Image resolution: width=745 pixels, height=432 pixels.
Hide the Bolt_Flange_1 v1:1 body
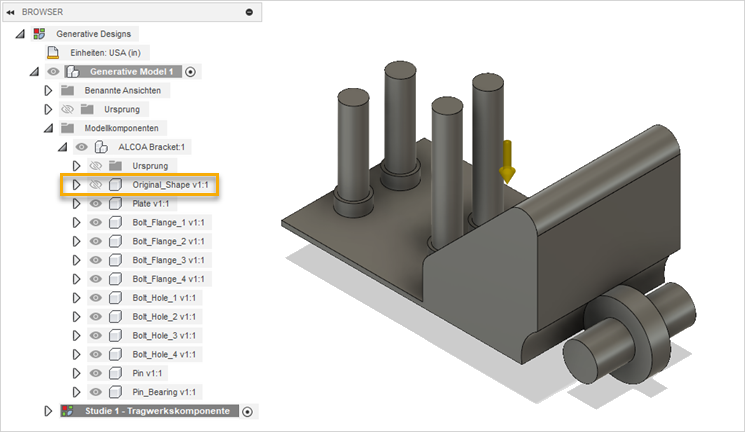96,222
